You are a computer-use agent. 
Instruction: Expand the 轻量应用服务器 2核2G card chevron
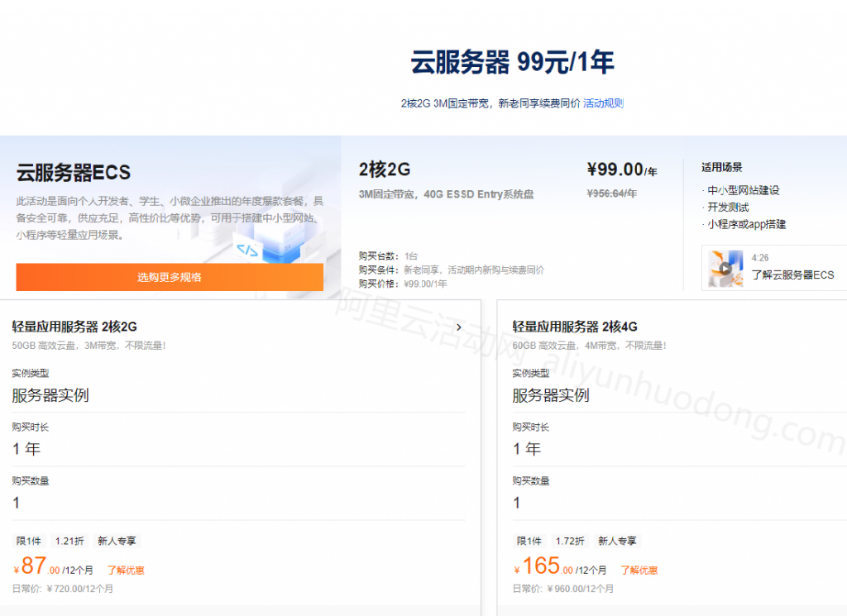458,327
